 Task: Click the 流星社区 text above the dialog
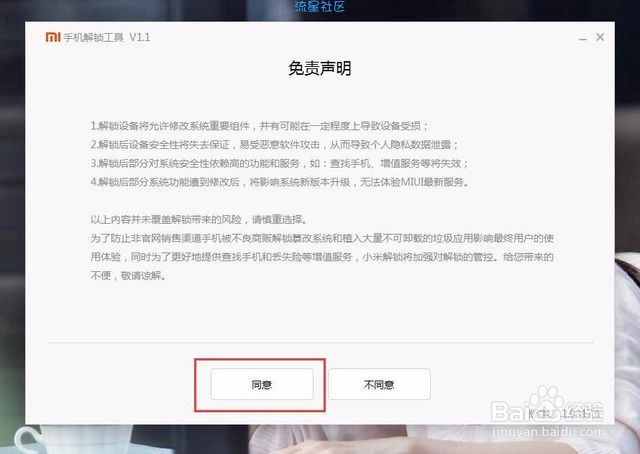pos(320,6)
